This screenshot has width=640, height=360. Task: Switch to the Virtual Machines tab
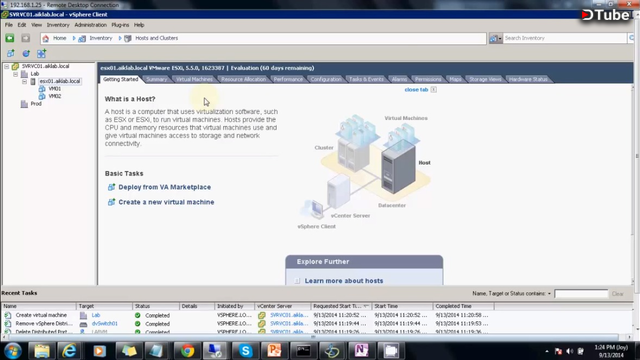pyautogui.click(x=194, y=79)
